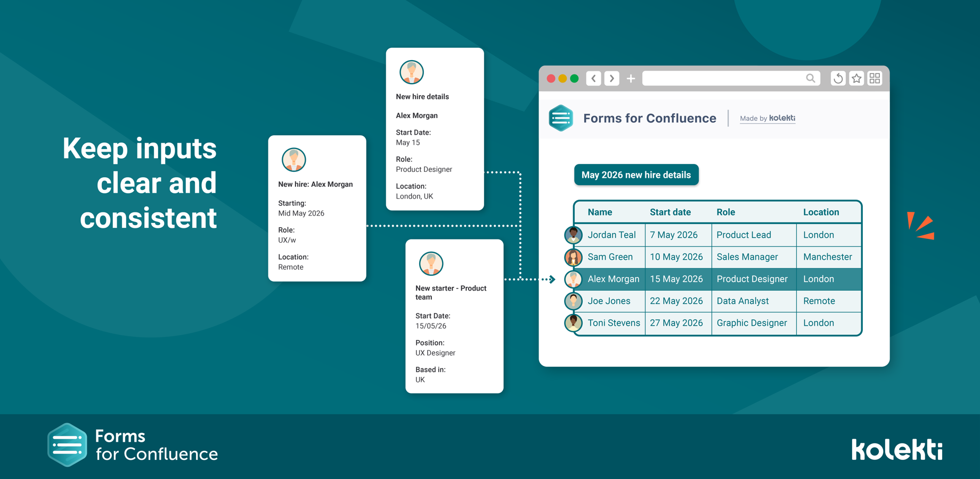Bookmark page with the star icon
Viewport: 980px width, 479px height.
coord(856,78)
